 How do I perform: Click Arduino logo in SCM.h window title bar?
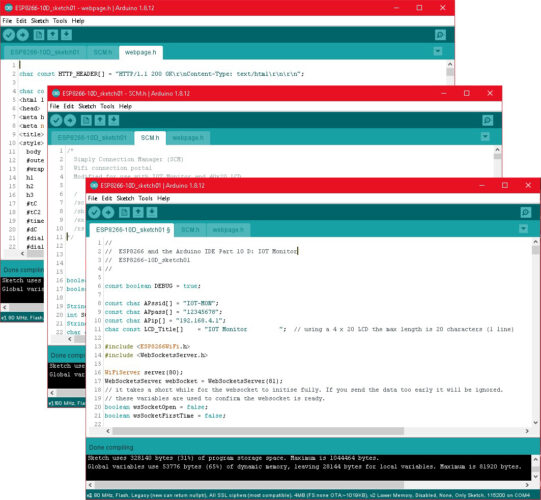pyautogui.click(x=56, y=93)
